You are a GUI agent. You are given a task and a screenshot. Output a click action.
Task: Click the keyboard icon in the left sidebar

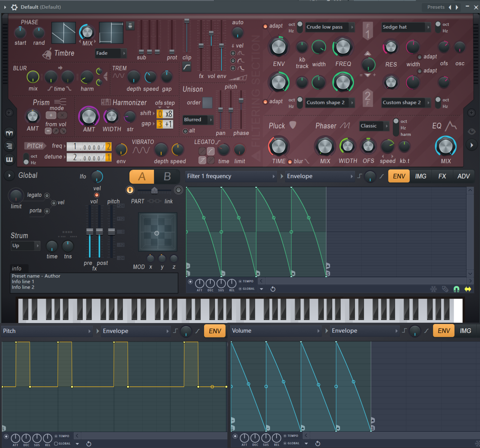(9, 160)
